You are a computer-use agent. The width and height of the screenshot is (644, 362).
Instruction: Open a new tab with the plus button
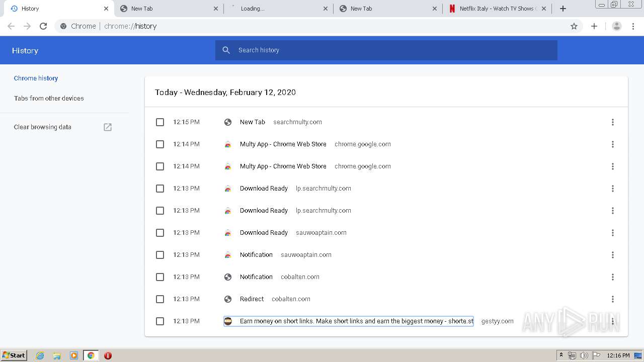(x=563, y=9)
